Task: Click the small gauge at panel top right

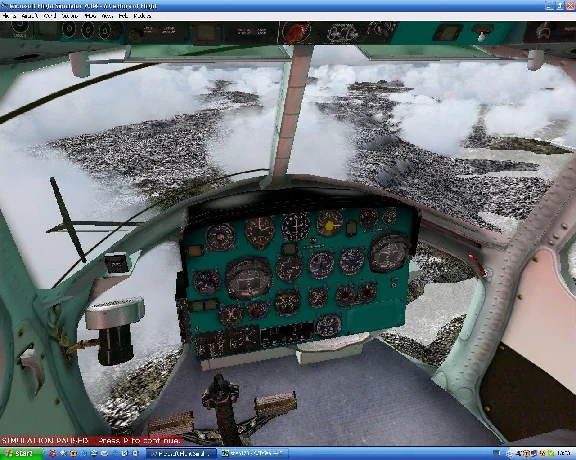Action: pyautogui.click(x=389, y=216)
